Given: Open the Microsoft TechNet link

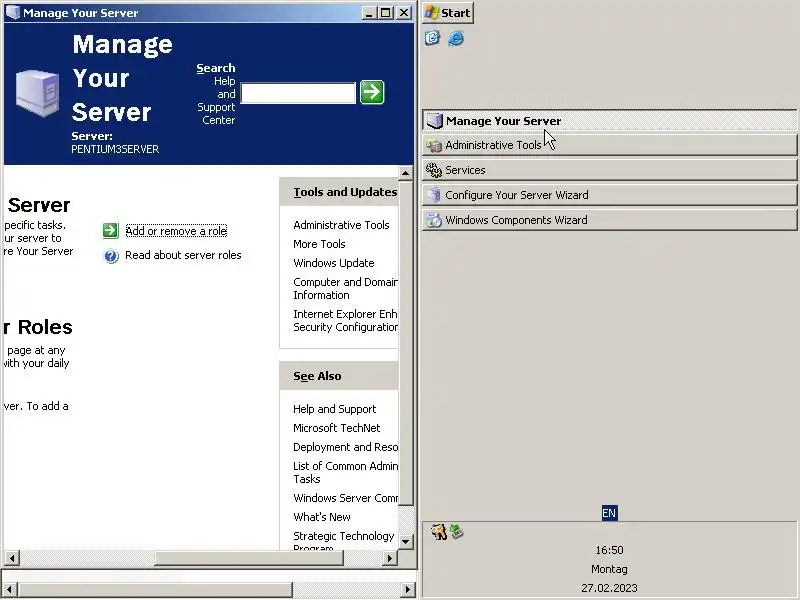Looking at the screenshot, I should click(337, 428).
